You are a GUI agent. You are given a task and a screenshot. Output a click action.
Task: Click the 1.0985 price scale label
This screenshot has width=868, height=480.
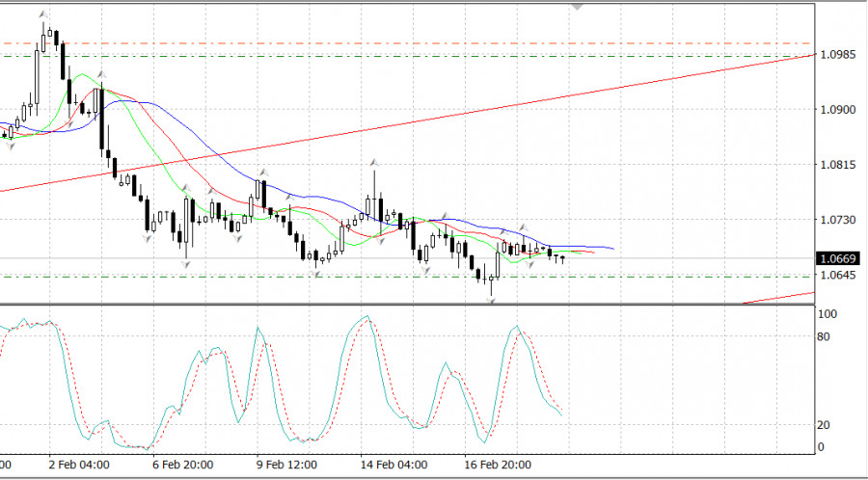point(837,55)
